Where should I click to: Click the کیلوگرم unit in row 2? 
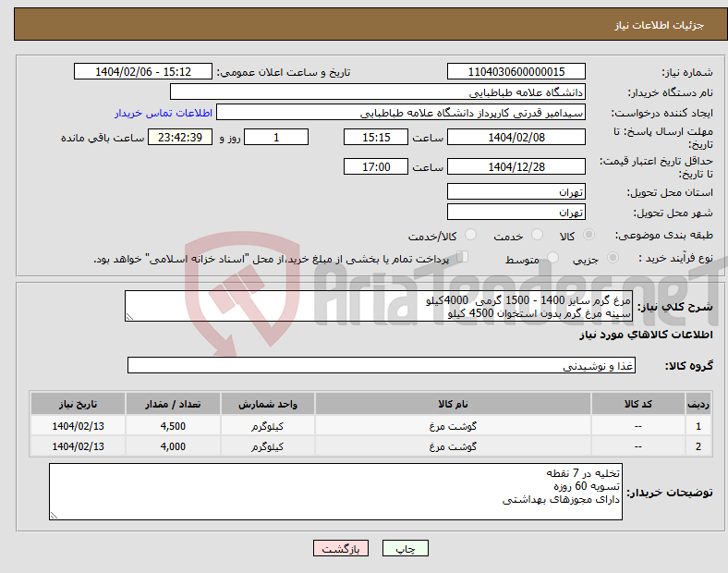(x=267, y=446)
